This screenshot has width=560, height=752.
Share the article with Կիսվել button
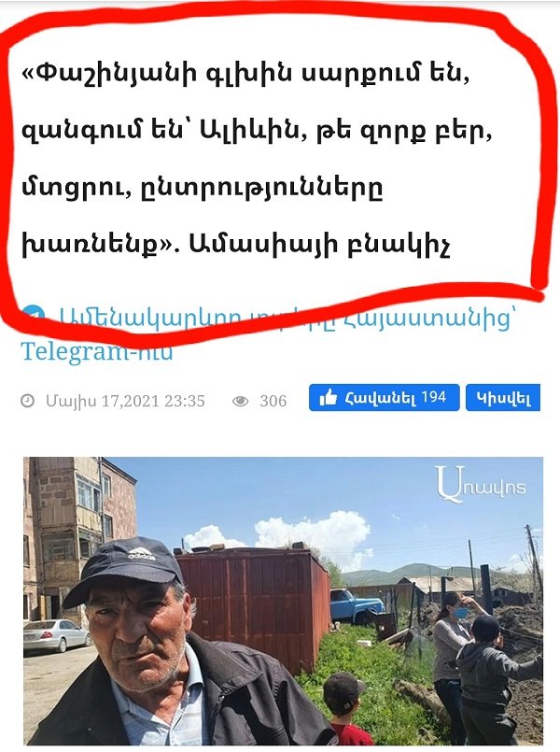[503, 398]
